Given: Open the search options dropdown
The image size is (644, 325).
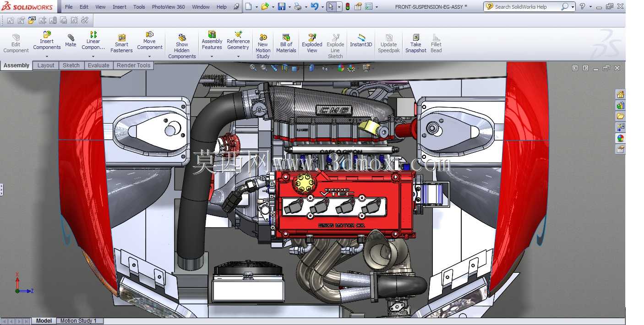Looking at the screenshot, I should click(573, 7).
